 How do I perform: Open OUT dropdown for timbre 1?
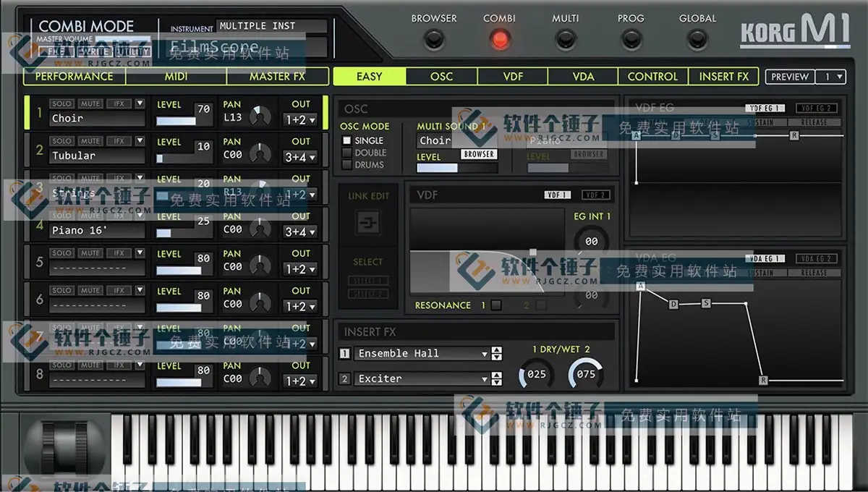tap(301, 120)
